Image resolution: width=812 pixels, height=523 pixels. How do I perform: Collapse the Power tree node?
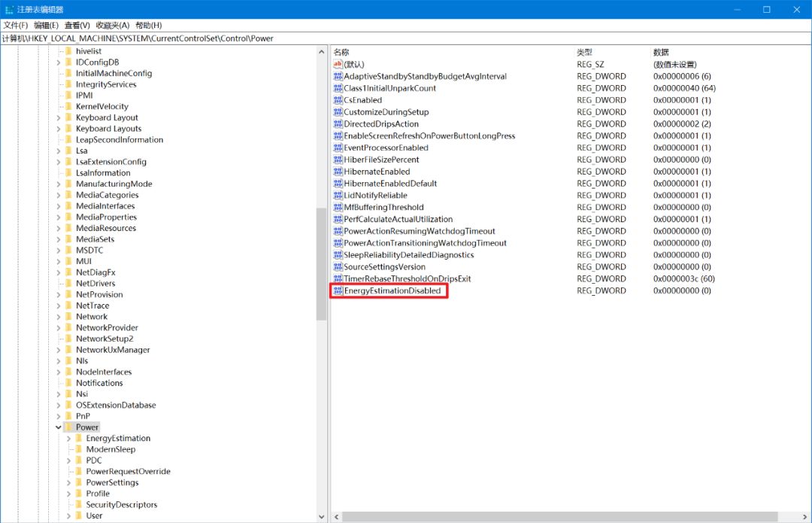[x=58, y=427]
